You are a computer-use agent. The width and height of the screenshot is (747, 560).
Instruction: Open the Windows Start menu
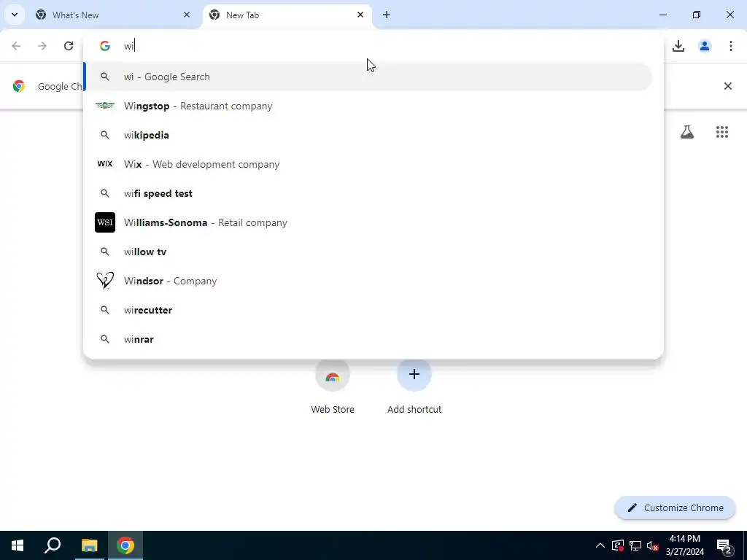18,545
